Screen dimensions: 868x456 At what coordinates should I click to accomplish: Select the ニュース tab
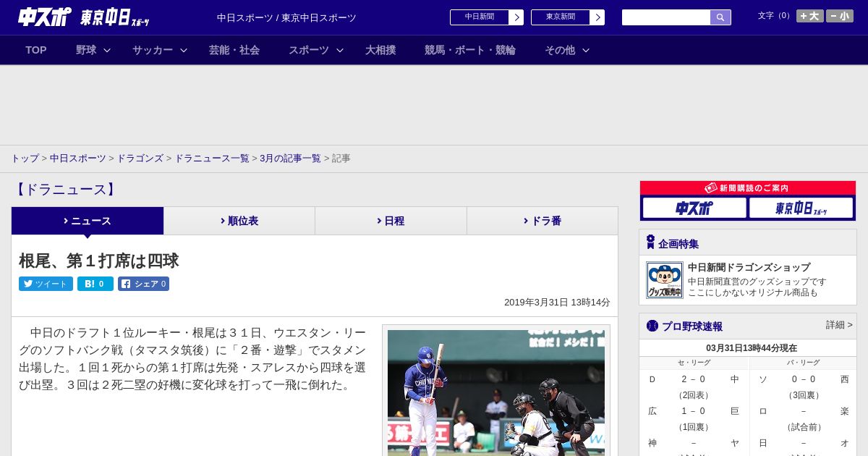pos(88,221)
